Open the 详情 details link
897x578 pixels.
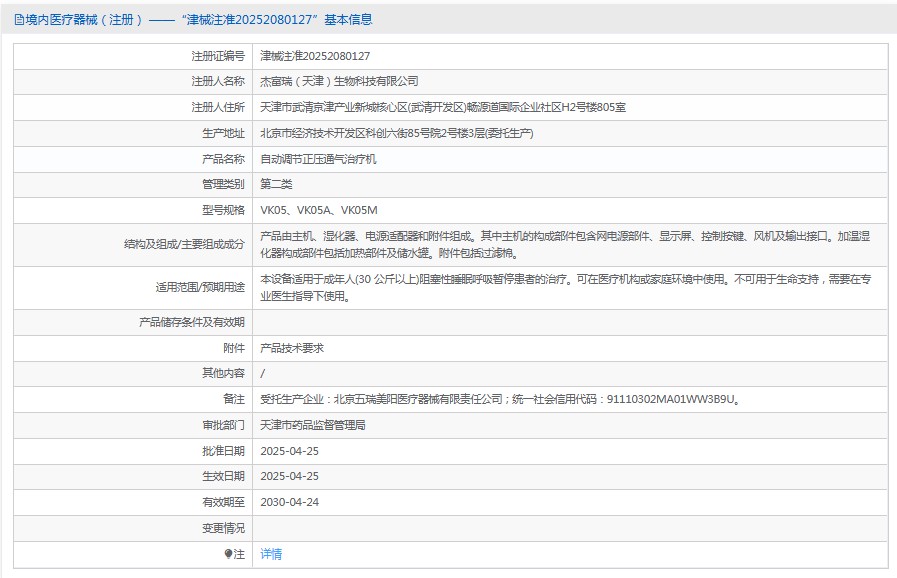pyautogui.click(x=271, y=554)
